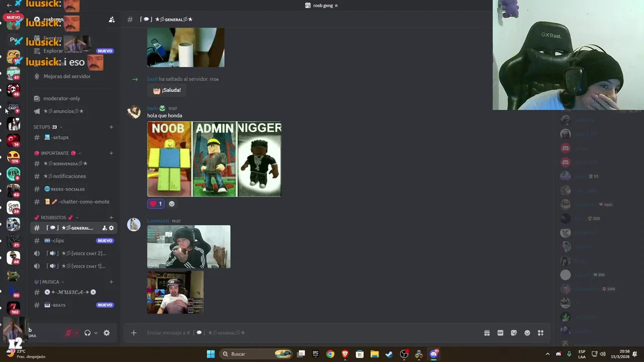The image size is (644, 362).
Task: Open Epic Games launcher from taskbar
Action: [315, 354]
